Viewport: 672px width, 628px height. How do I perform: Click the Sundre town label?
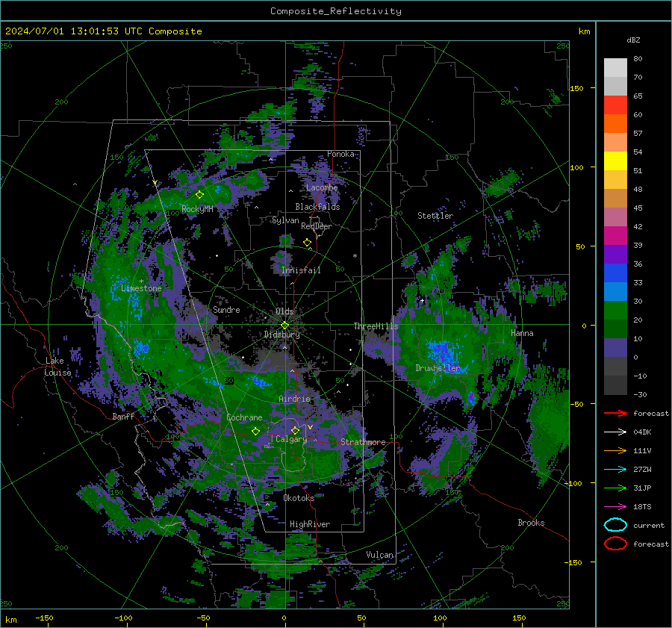click(226, 310)
